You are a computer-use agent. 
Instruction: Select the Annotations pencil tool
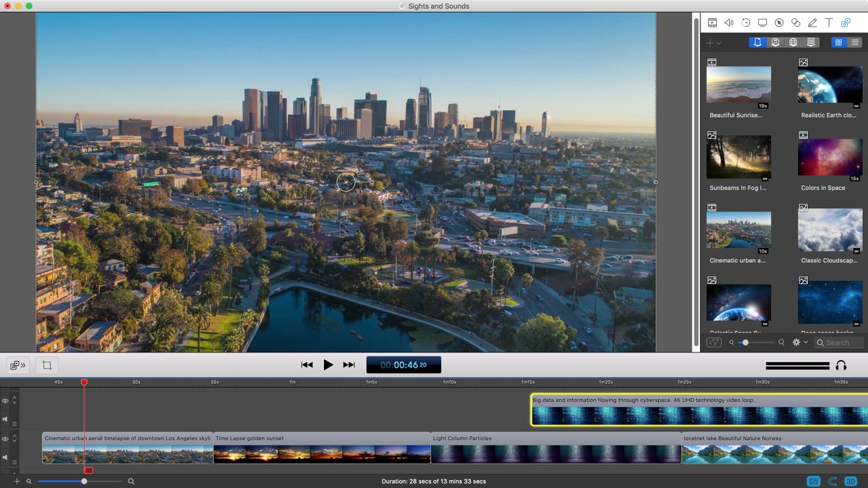coord(812,22)
